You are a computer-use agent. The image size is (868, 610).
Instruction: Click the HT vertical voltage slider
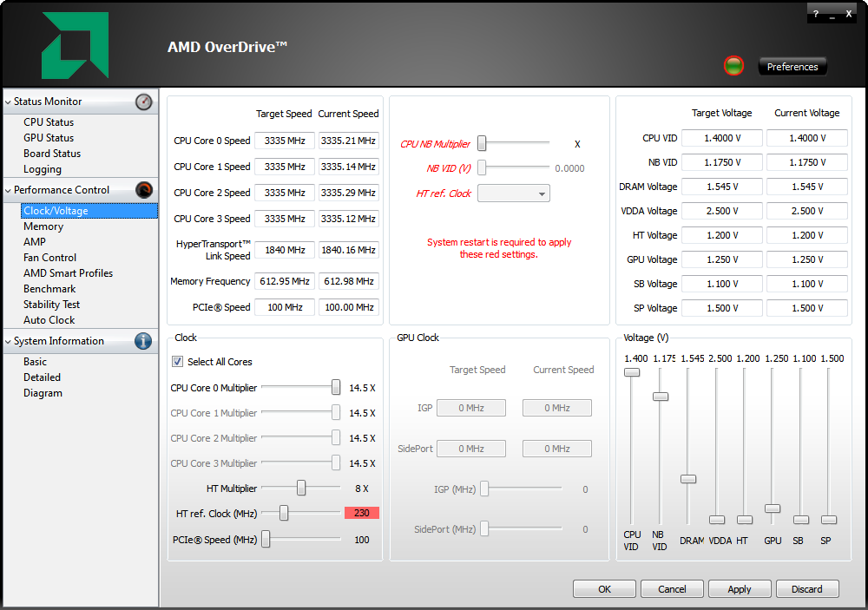pos(745,520)
